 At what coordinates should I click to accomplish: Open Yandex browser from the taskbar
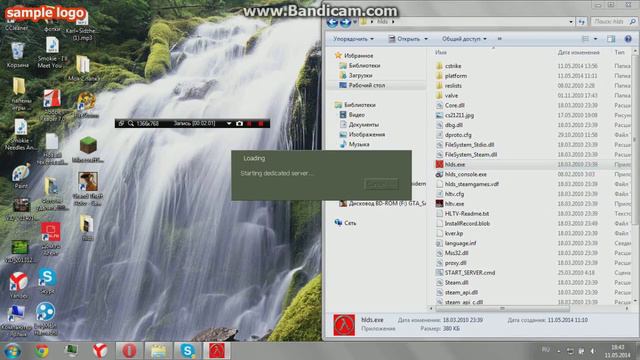pos(99,351)
